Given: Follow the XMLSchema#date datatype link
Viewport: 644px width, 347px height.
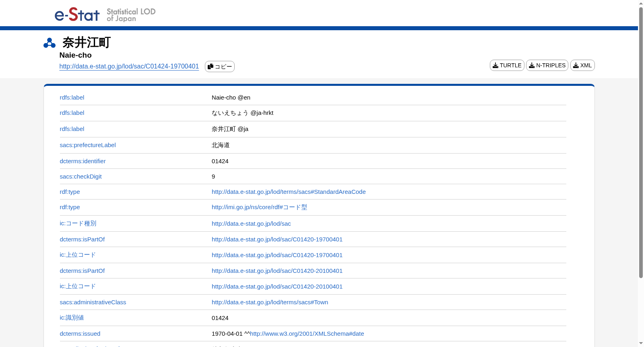Looking at the screenshot, I should (x=307, y=334).
